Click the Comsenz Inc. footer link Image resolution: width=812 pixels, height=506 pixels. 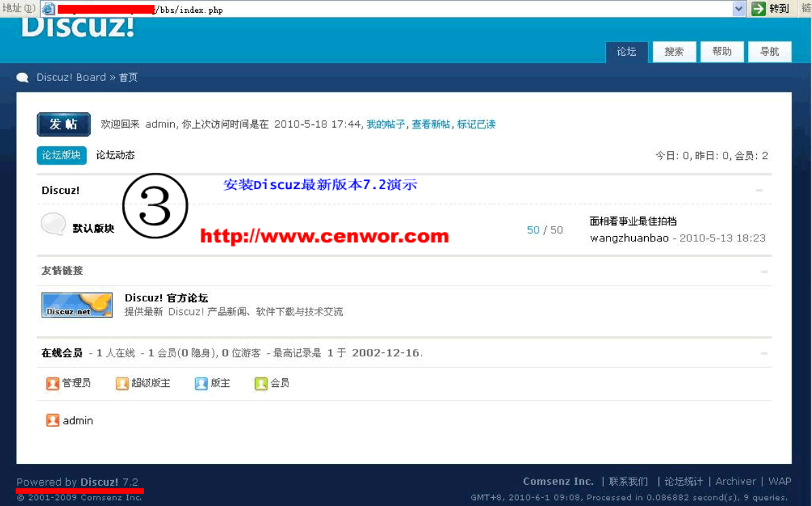point(558,481)
